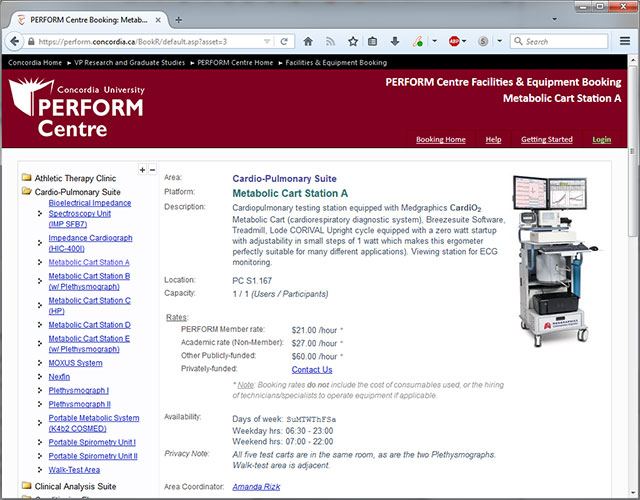This screenshot has height=500, width=640.
Task: Collapse all tree items with minus button
Action: click(x=152, y=170)
